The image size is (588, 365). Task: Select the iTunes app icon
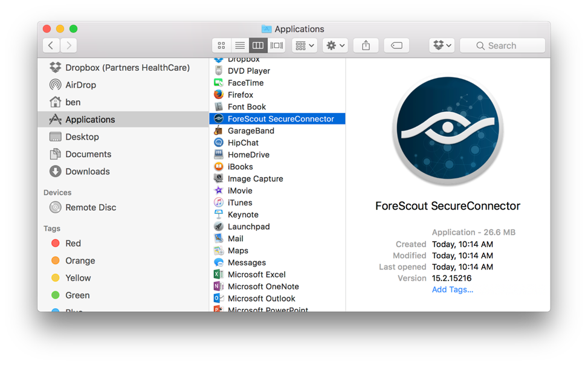click(x=219, y=202)
